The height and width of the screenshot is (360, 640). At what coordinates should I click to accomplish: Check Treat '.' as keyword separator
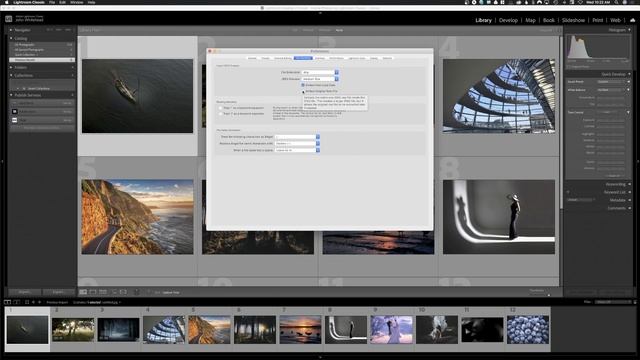pyautogui.click(x=220, y=108)
